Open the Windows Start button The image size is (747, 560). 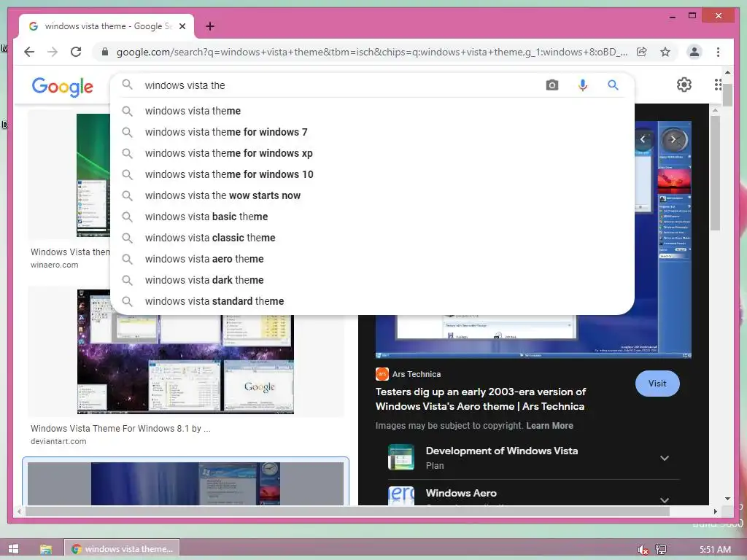click(13, 549)
